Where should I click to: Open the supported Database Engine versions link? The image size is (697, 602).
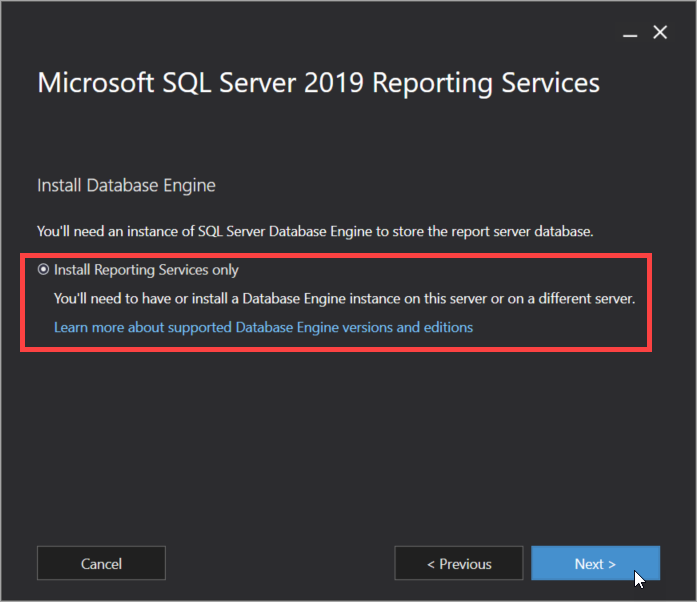tap(263, 327)
